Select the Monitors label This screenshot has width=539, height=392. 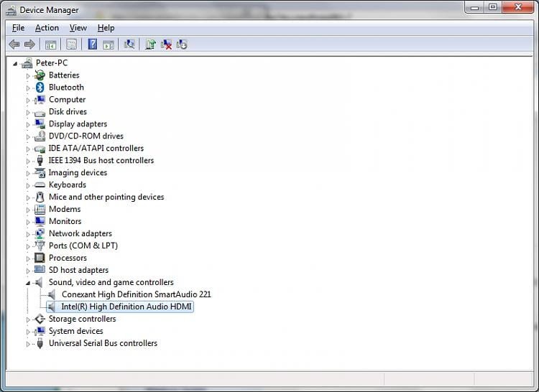tap(65, 221)
